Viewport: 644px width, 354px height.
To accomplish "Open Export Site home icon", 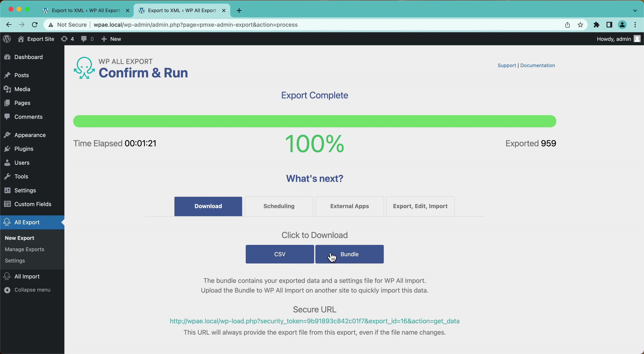I will pos(21,39).
